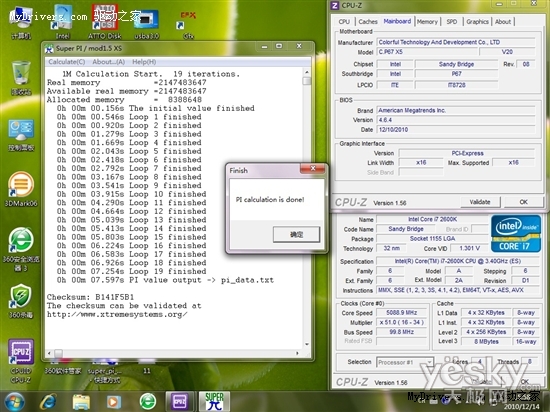Viewport: 550px width, 412px height.
Task: Open the Control Panel desktop icon
Action: (x=21, y=134)
